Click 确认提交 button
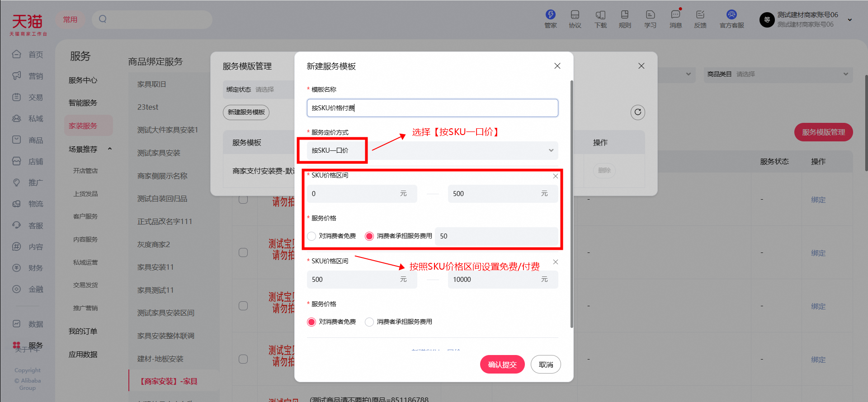868x402 pixels. (502, 365)
